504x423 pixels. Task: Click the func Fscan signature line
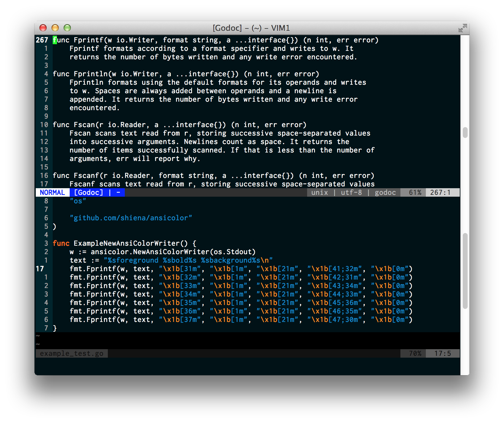tap(180, 125)
